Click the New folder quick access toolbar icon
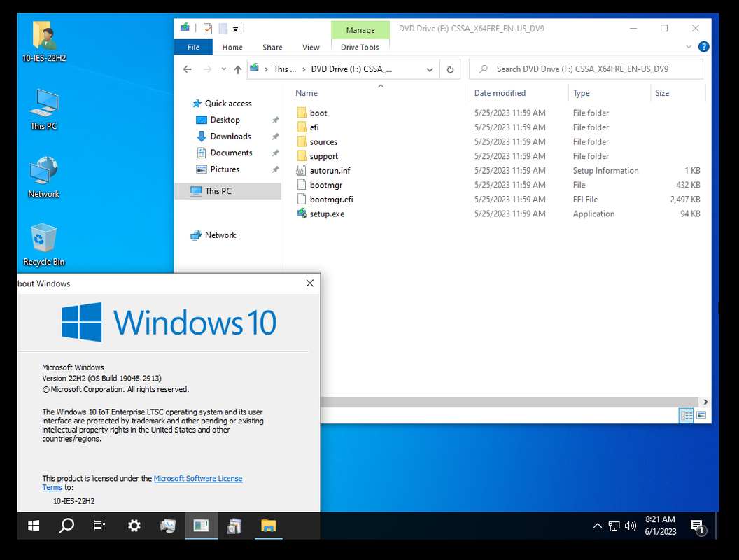 (x=223, y=28)
